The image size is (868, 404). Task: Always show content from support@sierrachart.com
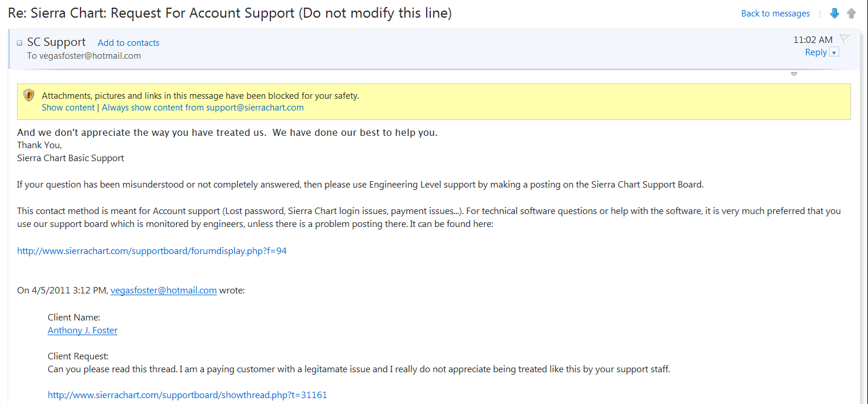click(203, 108)
